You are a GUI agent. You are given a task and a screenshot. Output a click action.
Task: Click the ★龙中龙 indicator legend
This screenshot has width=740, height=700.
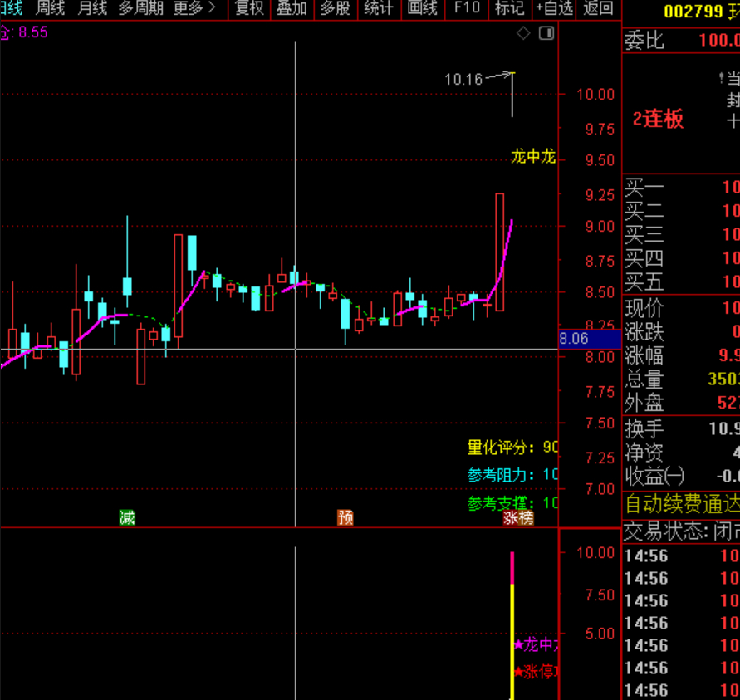pyautogui.click(x=537, y=644)
